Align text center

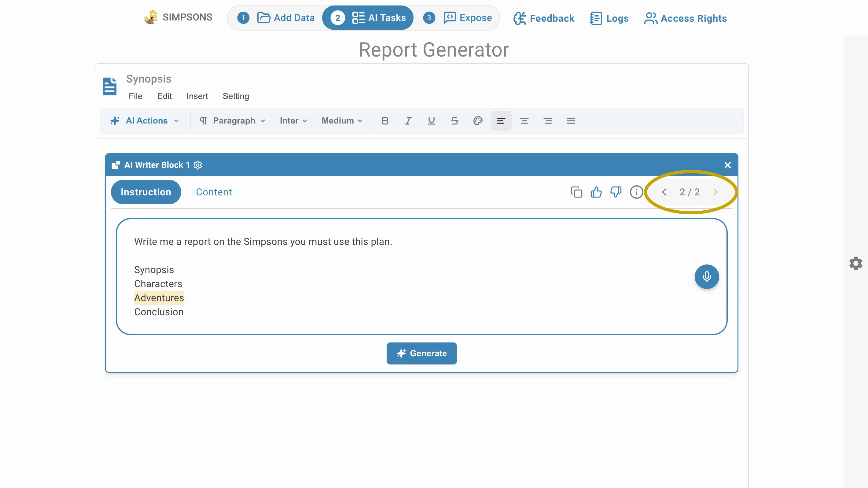(x=524, y=121)
